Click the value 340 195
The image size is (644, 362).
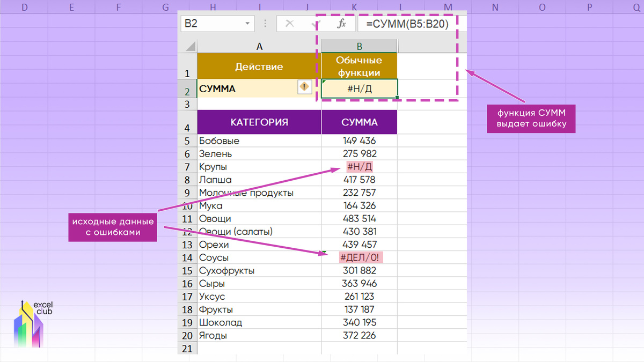coord(360,322)
